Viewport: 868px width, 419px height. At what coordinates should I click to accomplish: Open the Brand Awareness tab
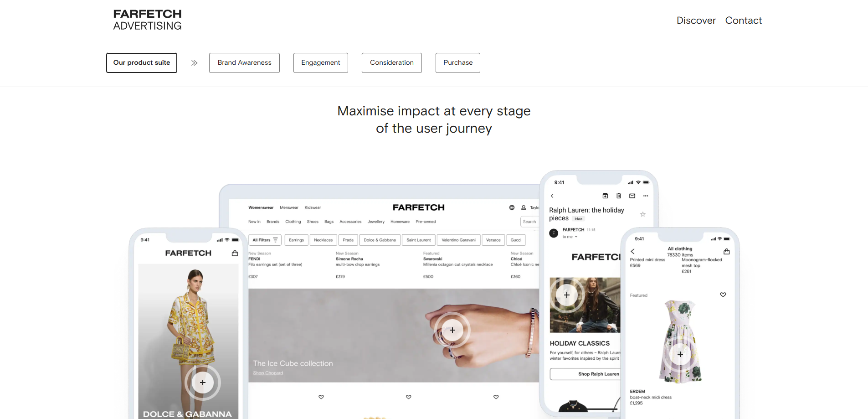[244, 63]
